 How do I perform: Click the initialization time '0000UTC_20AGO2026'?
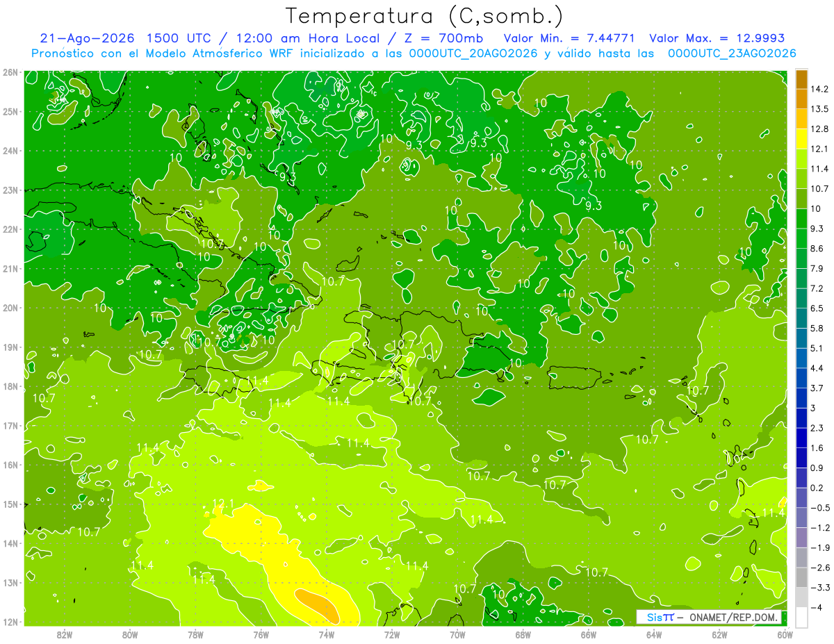pyautogui.click(x=473, y=53)
